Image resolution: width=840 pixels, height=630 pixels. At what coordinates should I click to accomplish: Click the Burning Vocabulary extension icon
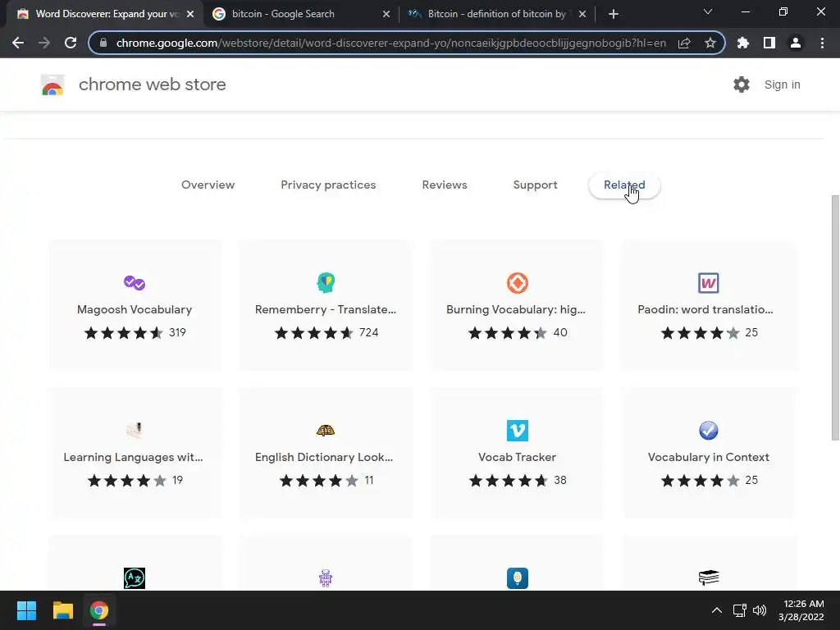click(x=518, y=283)
